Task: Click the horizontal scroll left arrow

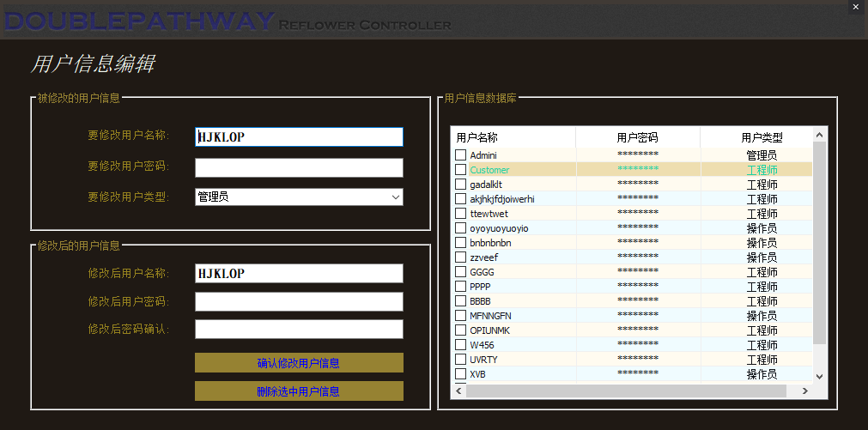Action: [459, 391]
